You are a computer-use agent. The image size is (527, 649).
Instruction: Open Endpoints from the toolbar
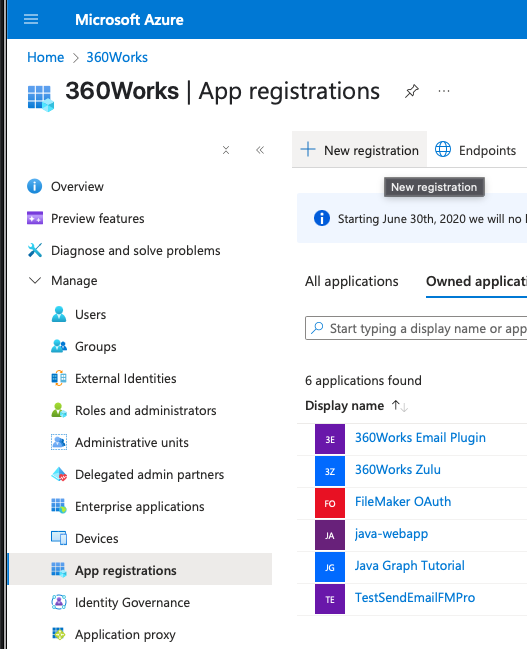(475, 150)
